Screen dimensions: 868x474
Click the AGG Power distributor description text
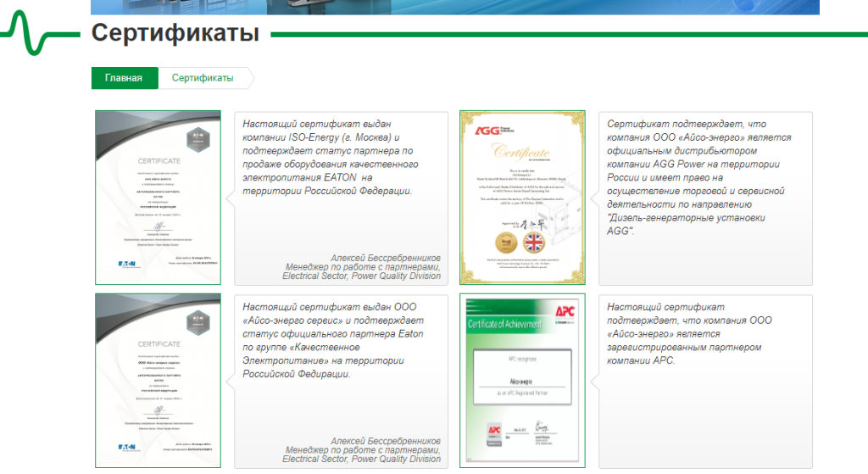(x=698, y=177)
